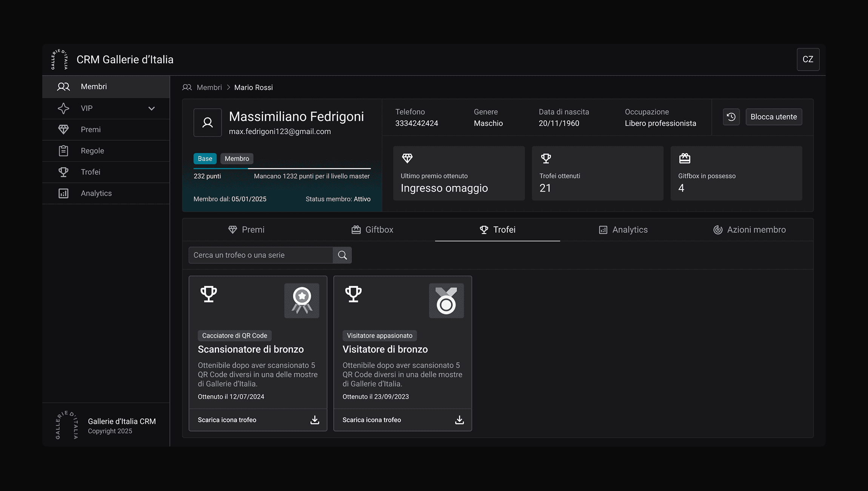Viewport: 868px width, 491px height.
Task: Open the CZ user account menu
Action: pyautogui.click(x=808, y=59)
